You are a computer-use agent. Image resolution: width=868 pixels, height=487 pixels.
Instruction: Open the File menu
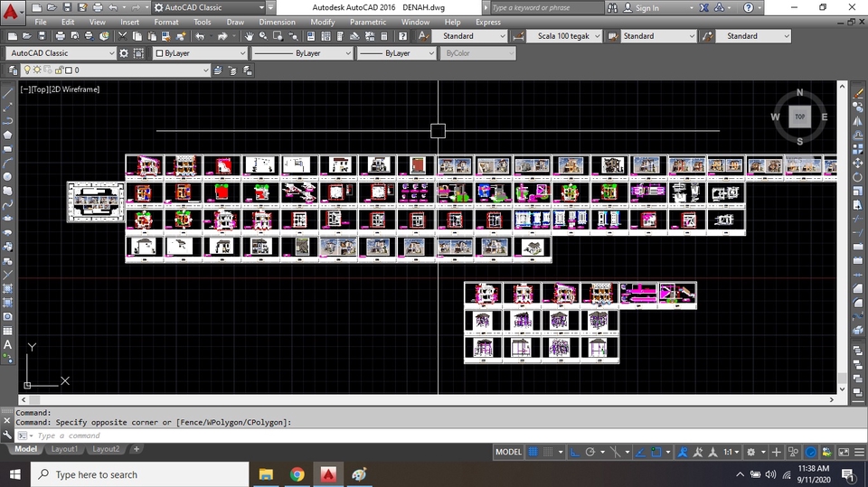(41, 22)
